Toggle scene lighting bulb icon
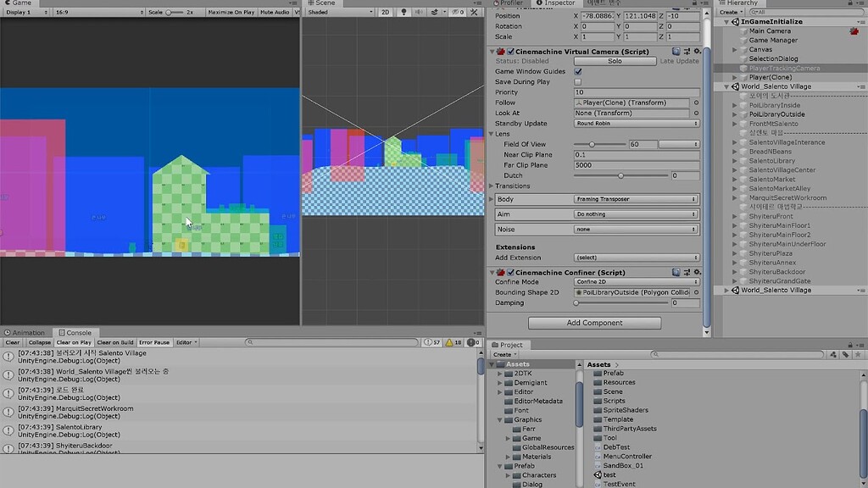The image size is (868, 488). pyautogui.click(x=404, y=12)
